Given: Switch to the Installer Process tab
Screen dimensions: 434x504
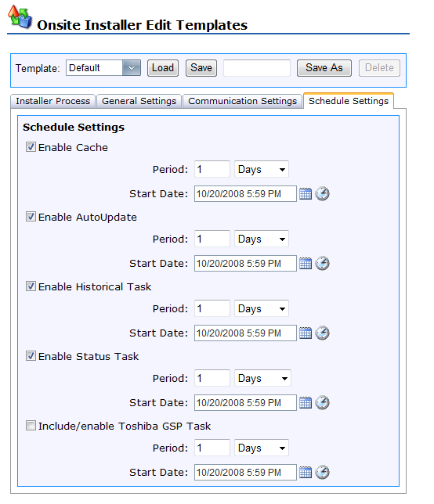Looking at the screenshot, I should pyautogui.click(x=52, y=101).
